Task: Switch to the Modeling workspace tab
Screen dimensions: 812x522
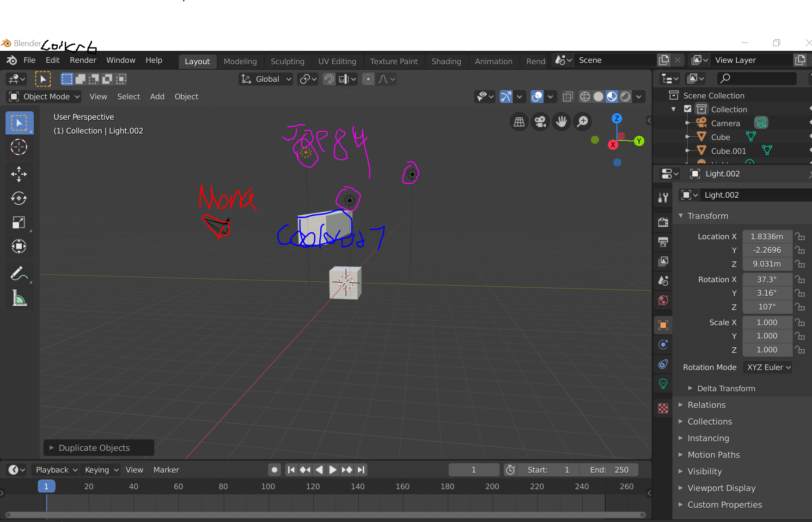Action: [x=240, y=61]
